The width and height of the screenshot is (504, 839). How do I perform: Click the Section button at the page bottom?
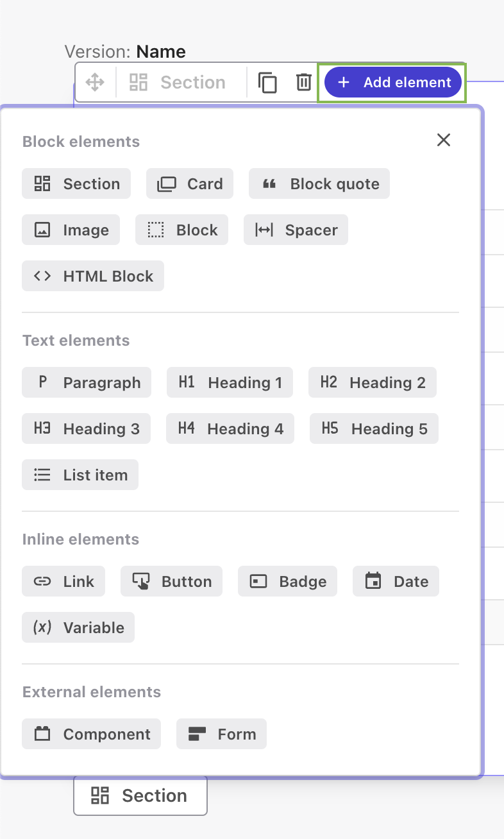point(140,795)
